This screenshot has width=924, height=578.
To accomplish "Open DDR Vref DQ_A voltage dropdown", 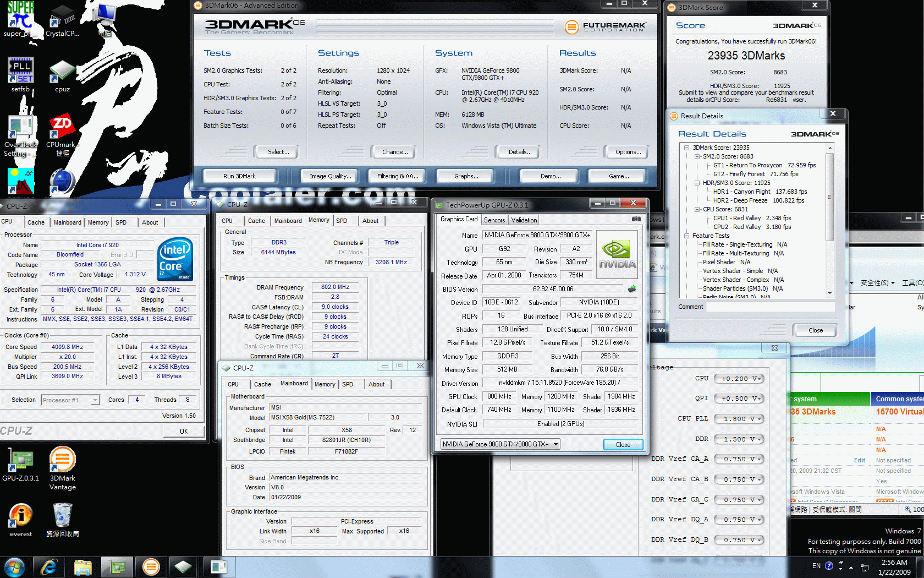I will click(x=740, y=520).
